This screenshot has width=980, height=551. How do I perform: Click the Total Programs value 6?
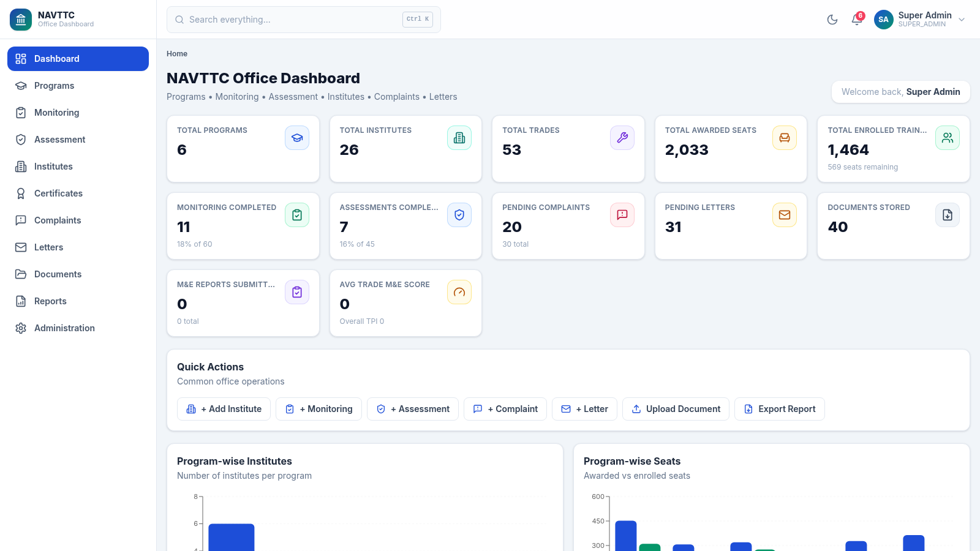(x=182, y=150)
